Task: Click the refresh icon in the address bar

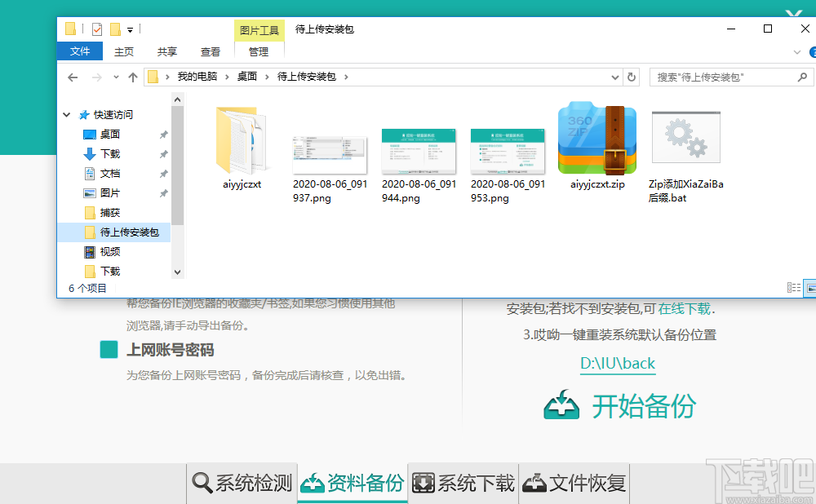Action: pyautogui.click(x=632, y=77)
